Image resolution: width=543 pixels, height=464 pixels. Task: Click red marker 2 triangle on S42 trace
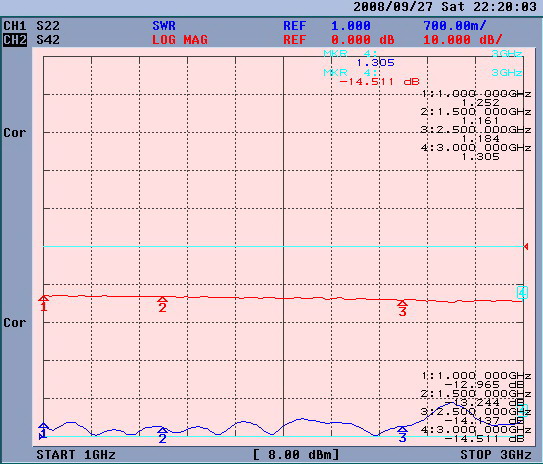click(162, 299)
